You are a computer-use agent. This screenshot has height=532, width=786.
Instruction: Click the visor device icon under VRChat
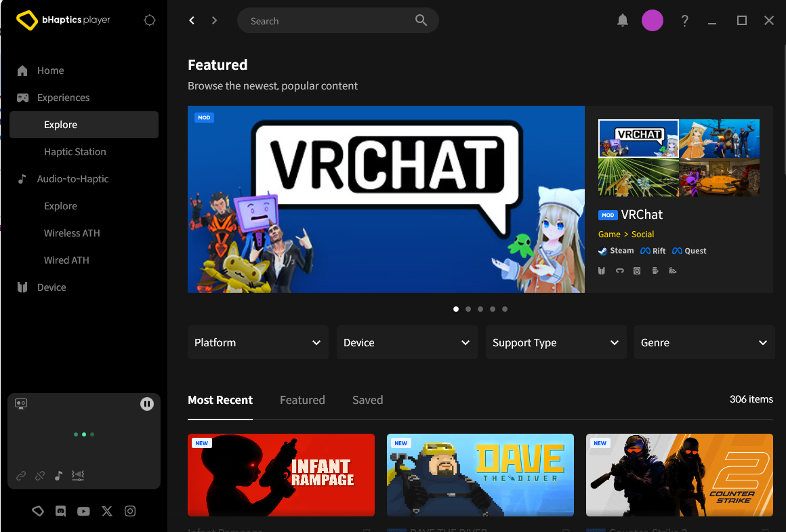(x=619, y=271)
